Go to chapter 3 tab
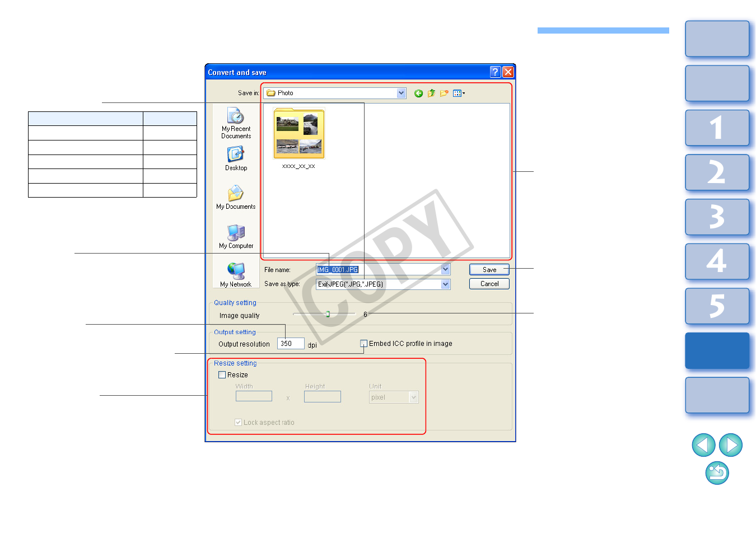Screen dimensions: 756x534 [x=717, y=217]
